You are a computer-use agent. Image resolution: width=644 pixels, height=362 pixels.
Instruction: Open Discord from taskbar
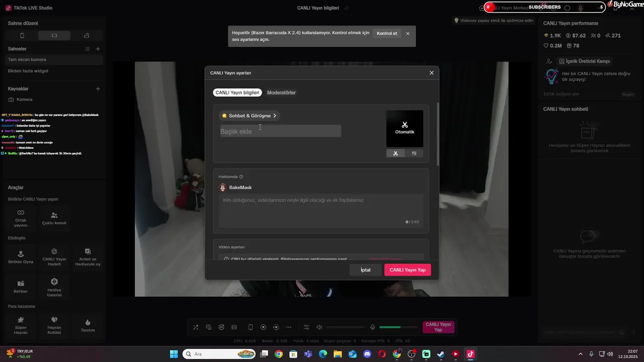367,354
